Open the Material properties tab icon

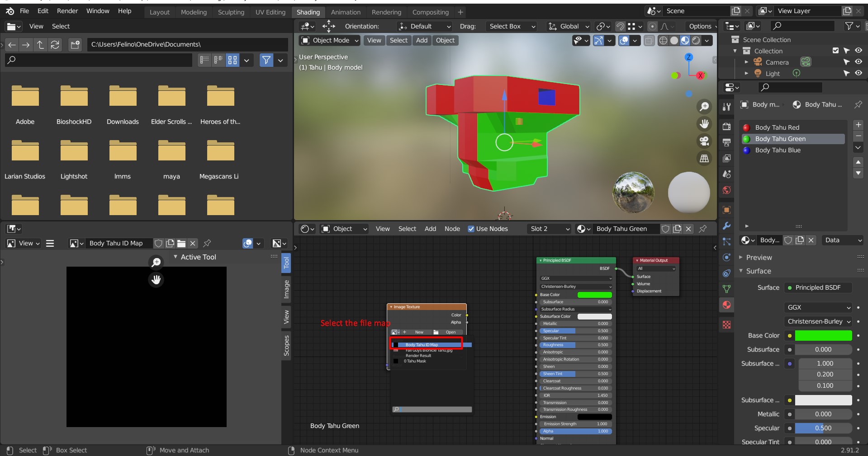tap(726, 305)
